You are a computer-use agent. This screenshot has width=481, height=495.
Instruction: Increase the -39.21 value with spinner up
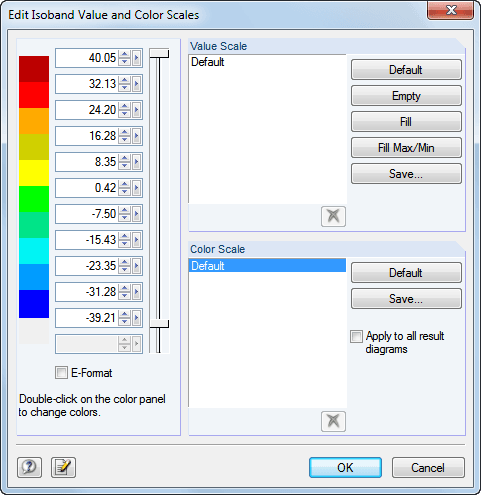125,315
